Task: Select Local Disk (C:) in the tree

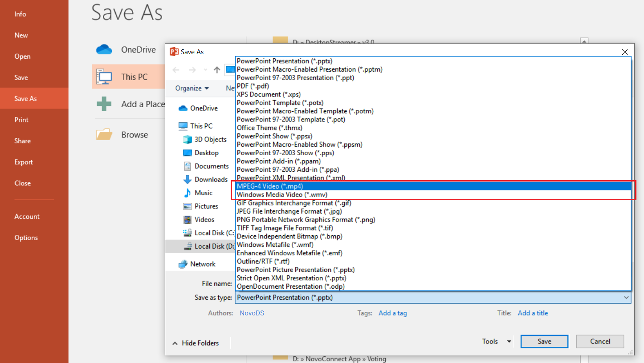Action: 208,233
